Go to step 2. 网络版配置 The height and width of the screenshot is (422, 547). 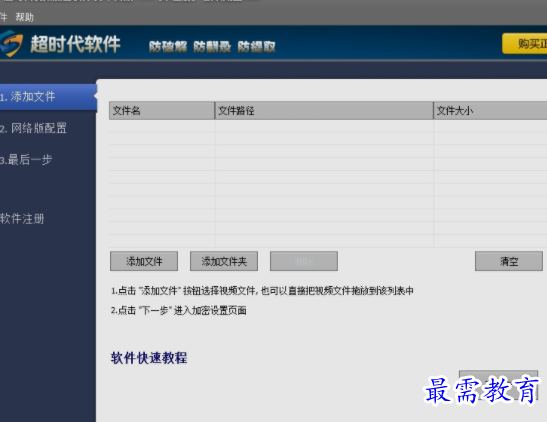pos(33,128)
